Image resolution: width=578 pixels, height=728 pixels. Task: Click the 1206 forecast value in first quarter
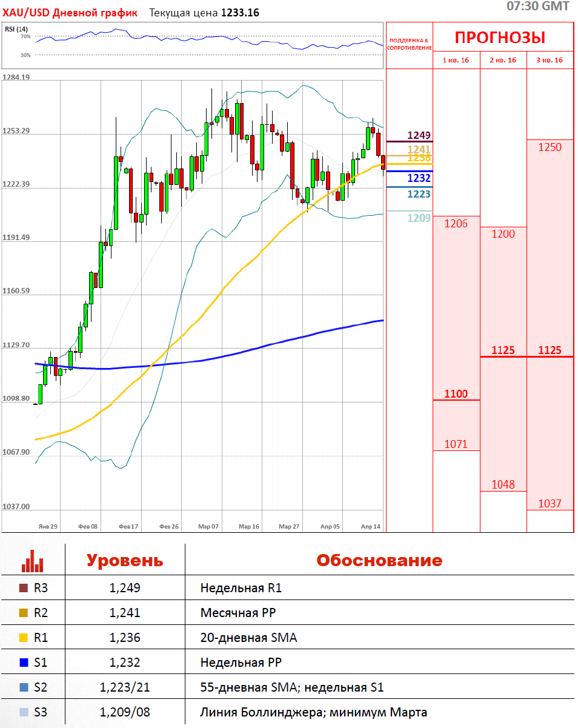(456, 224)
